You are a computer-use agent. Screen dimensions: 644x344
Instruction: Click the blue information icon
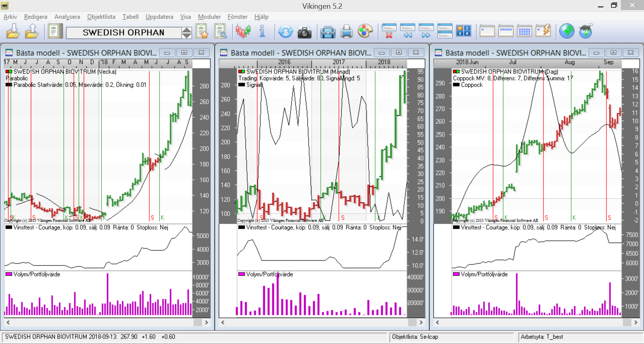tap(262, 32)
